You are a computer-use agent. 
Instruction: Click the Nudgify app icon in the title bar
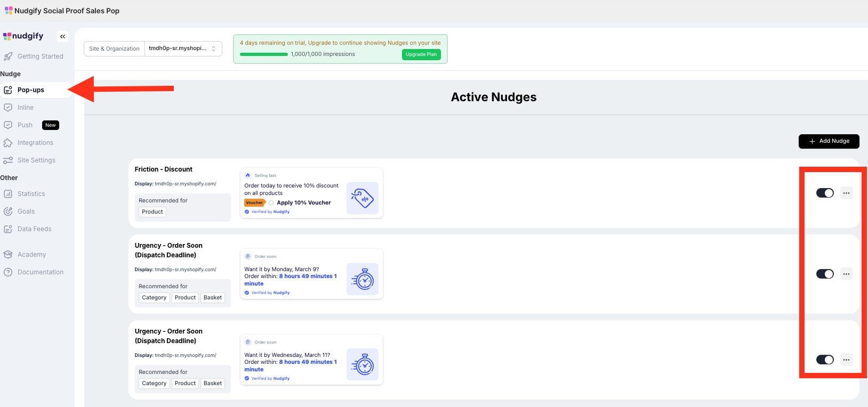[x=9, y=11]
